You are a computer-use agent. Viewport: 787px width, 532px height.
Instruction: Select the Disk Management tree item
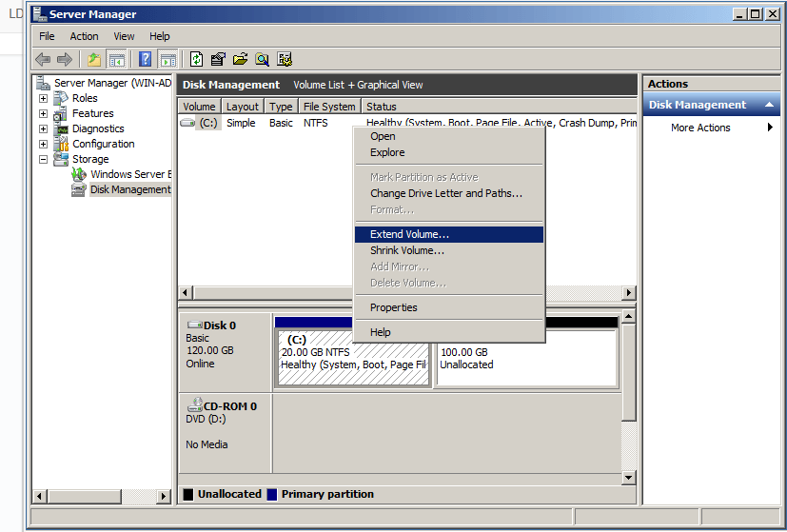tap(130, 189)
